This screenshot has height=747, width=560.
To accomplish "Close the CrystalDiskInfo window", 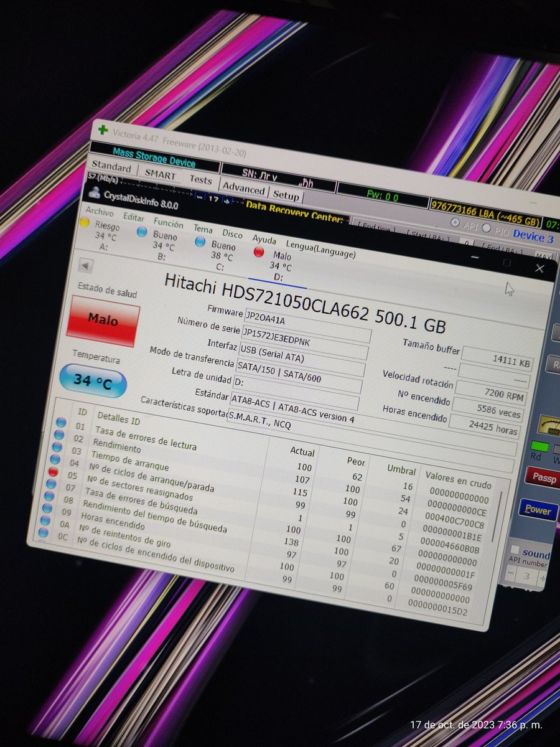I will 539,269.
